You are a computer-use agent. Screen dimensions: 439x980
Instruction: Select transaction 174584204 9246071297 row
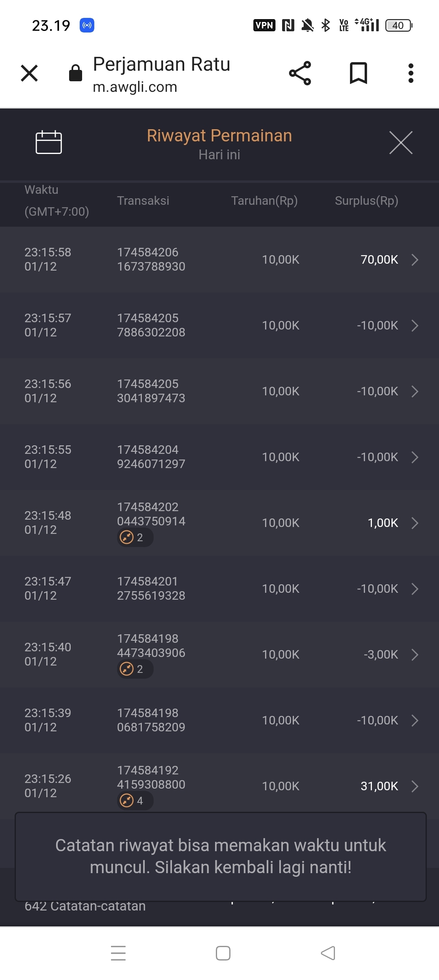coord(151,457)
